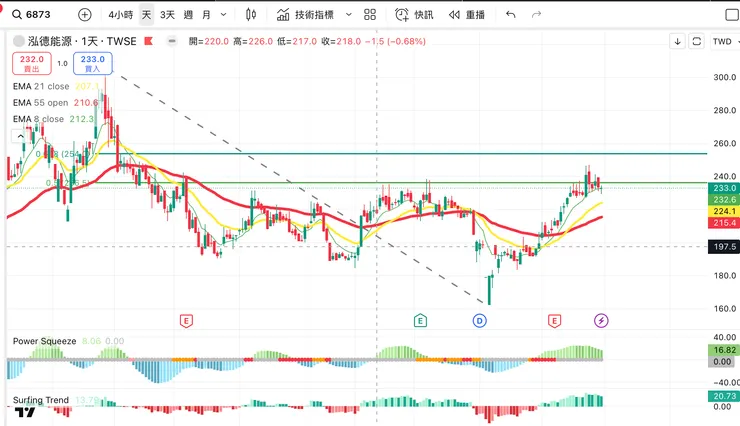
Task: Click the green 232.6 EMA price label
Action: (724, 200)
